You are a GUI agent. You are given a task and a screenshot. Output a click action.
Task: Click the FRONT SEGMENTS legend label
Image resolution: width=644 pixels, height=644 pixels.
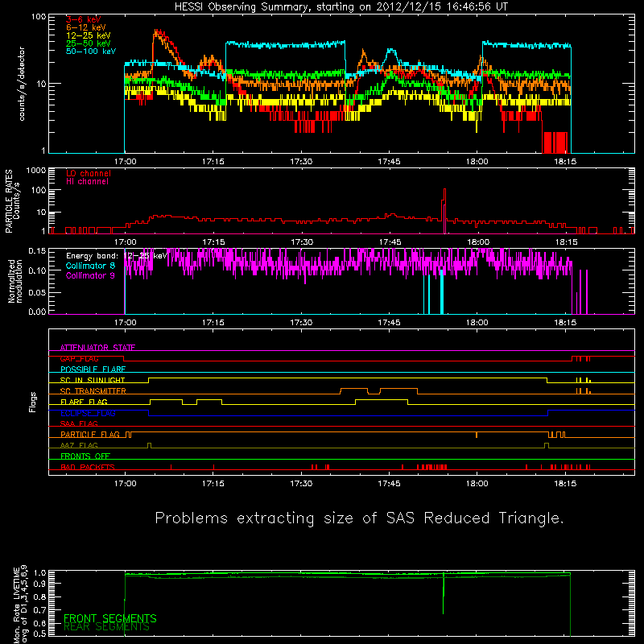110,618
